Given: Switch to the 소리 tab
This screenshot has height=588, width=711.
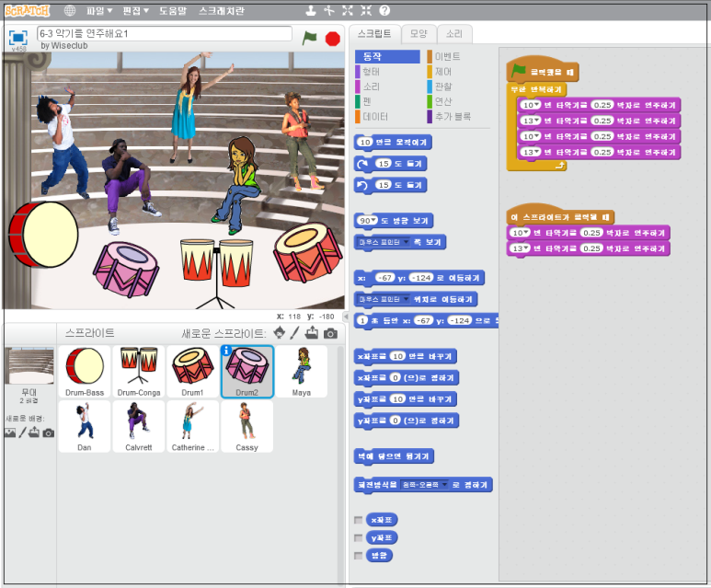Looking at the screenshot, I should pos(454,33).
